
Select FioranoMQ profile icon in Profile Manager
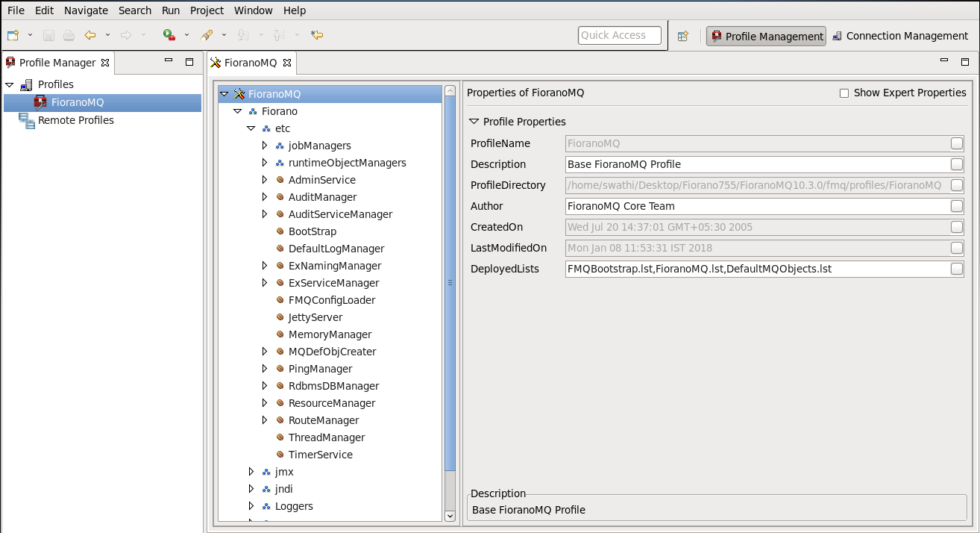[40, 102]
